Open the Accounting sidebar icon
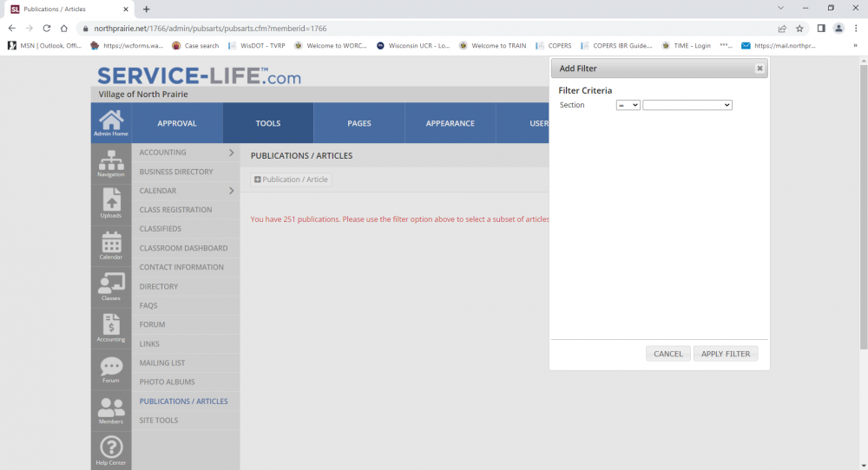Image resolution: width=868 pixels, height=470 pixels. 111,328
